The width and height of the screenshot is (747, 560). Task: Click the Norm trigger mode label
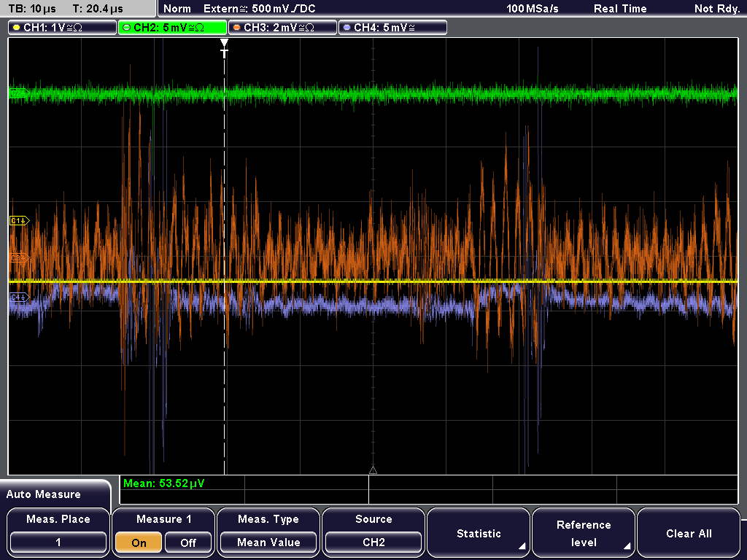tap(177, 9)
